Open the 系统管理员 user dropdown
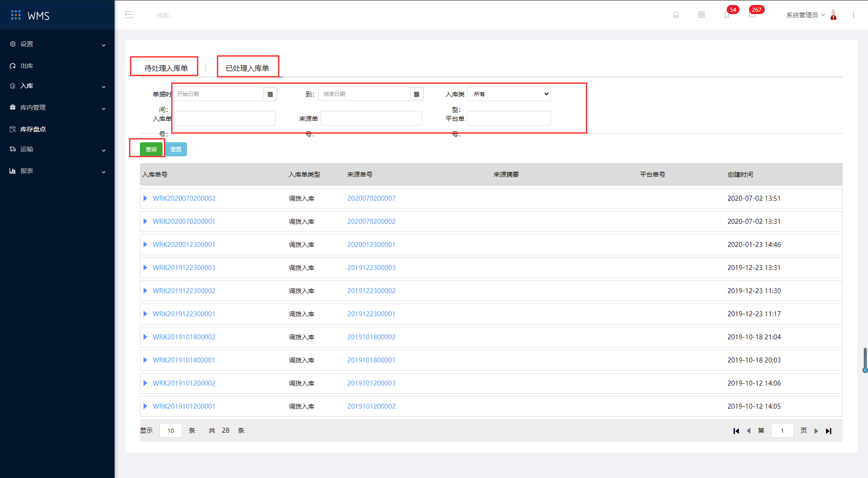Image resolution: width=868 pixels, height=478 pixels. pyautogui.click(x=806, y=15)
